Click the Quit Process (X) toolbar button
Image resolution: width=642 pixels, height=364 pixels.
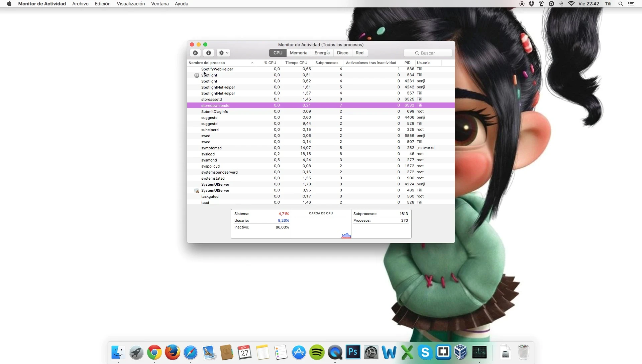click(195, 53)
